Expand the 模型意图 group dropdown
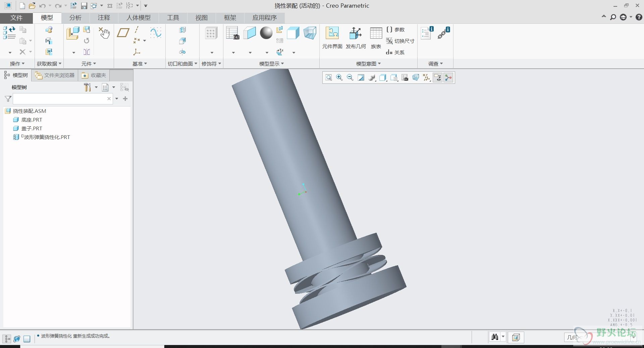 [368, 64]
